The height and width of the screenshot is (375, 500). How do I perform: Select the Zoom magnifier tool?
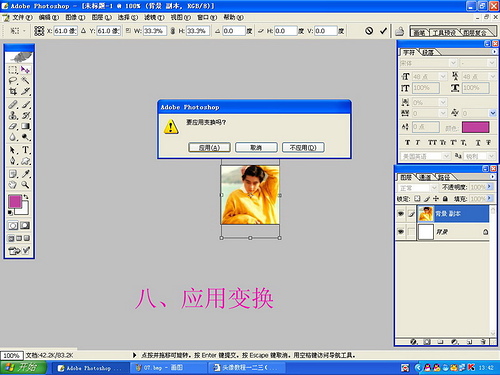(25, 185)
